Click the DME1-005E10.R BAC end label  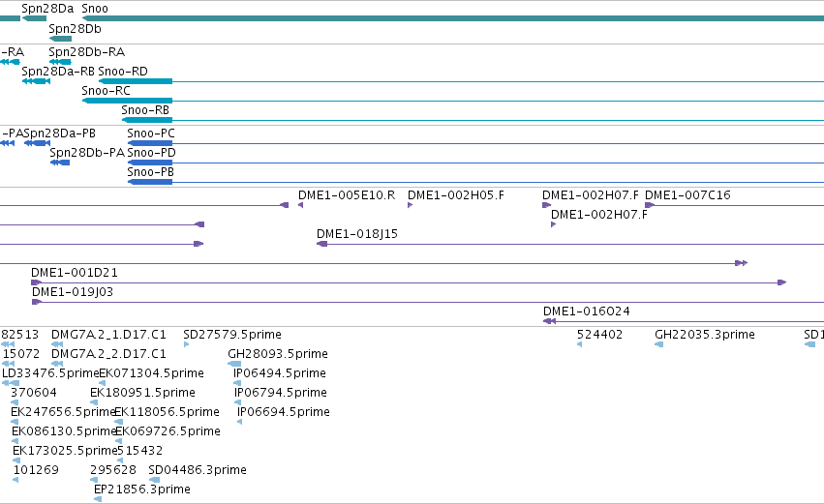coord(347,195)
